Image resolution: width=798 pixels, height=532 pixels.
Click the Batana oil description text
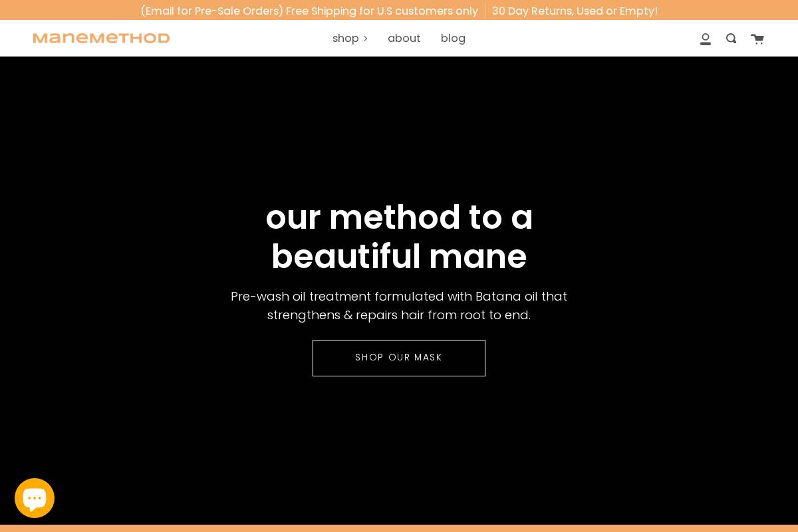[399, 306]
